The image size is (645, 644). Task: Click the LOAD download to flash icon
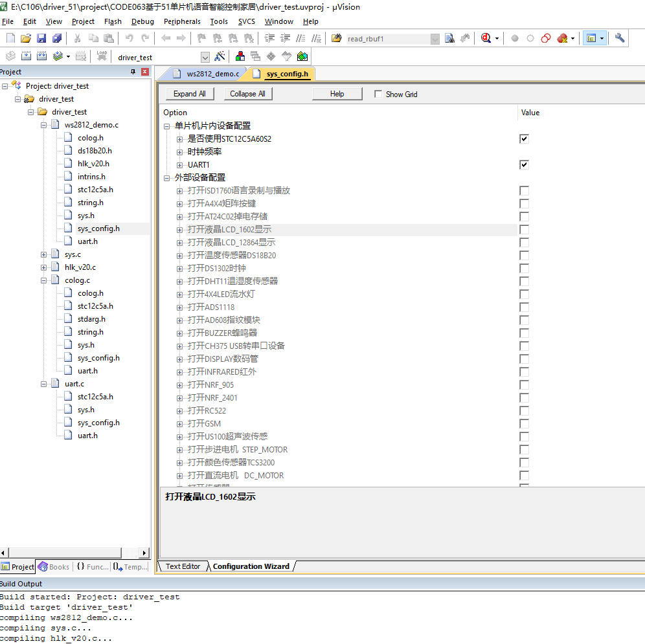102,56
